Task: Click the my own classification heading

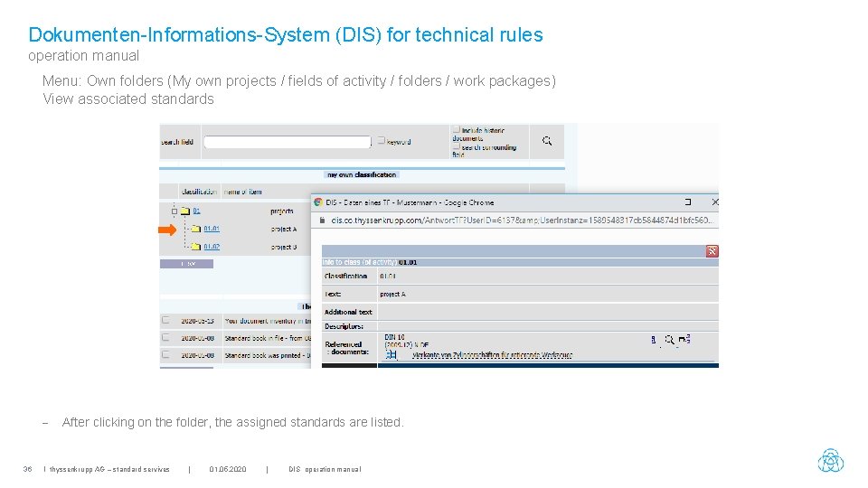Action: click(362, 174)
